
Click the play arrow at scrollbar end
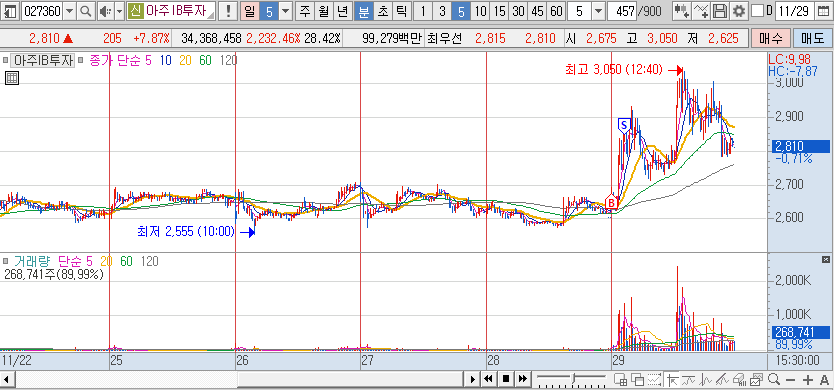(472, 379)
